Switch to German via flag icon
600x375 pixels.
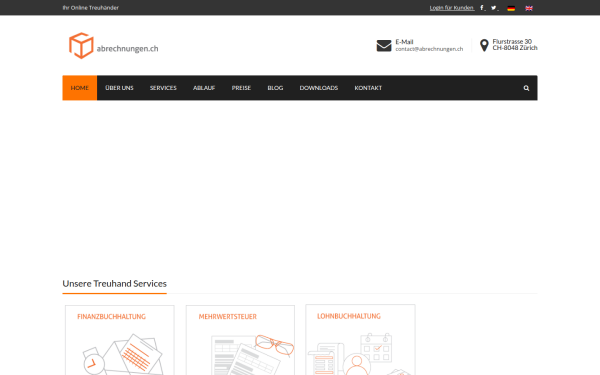511,8
